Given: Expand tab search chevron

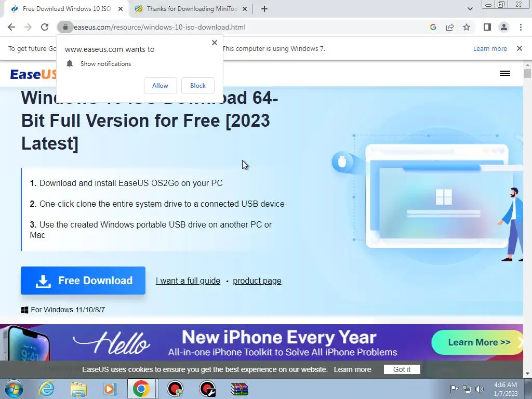Looking at the screenshot, I should tap(470, 9).
